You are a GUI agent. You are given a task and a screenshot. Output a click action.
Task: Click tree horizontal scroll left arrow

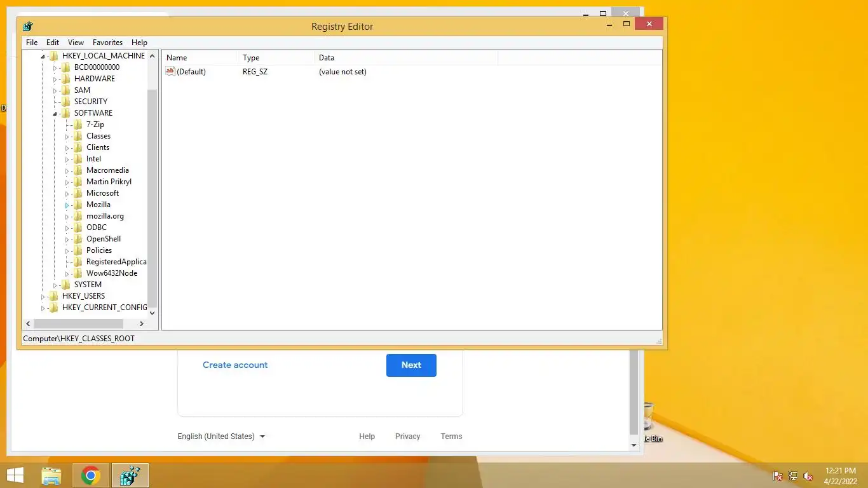coord(27,323)
